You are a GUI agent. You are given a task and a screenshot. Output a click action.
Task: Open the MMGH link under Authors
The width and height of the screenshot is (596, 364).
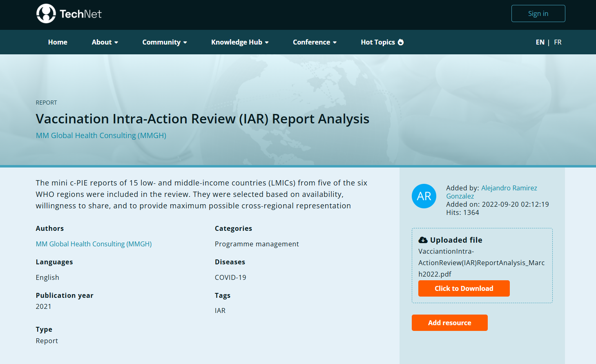(94, 244)
